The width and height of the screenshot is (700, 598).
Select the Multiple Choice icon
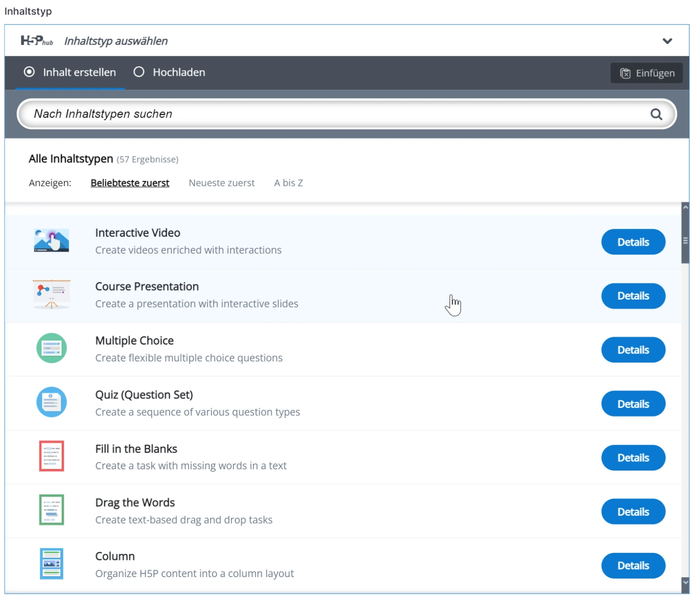click(x=52, y=348)
